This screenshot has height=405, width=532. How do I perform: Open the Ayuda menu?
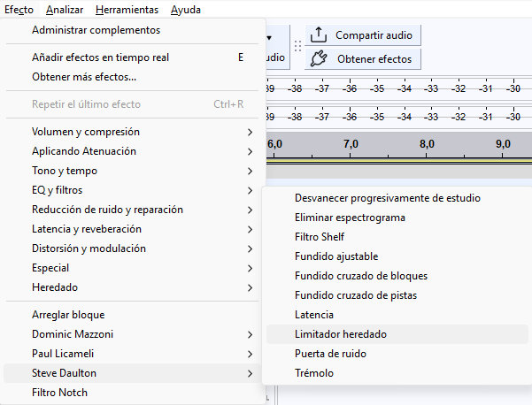[186, 10]
